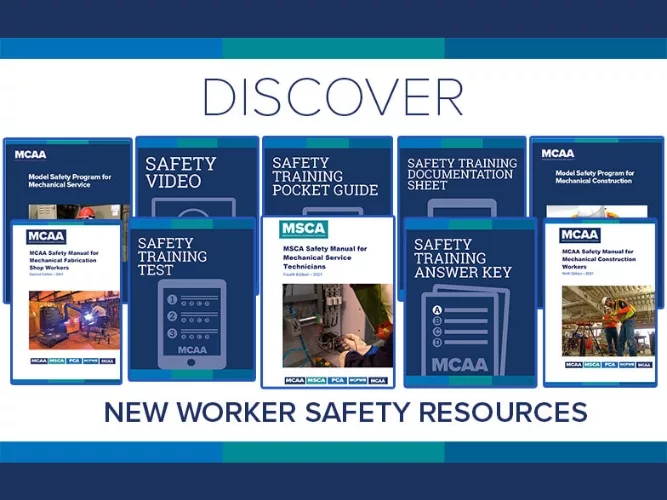The height and width of the screenshot is (500, 667).
Task: Open the Safety Training Documentation Sheet card
Action: (x=462, y=177)
